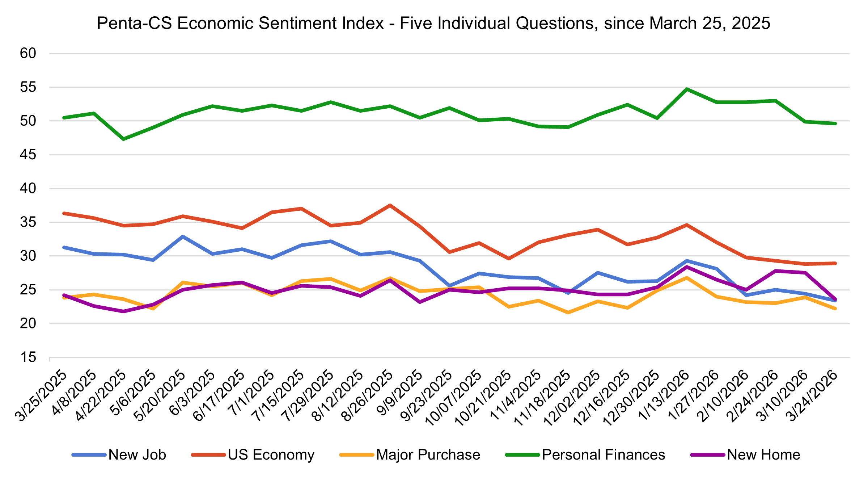Click the green Personal Finances legend swatch
868x478 pixels.
coord(522,455)
